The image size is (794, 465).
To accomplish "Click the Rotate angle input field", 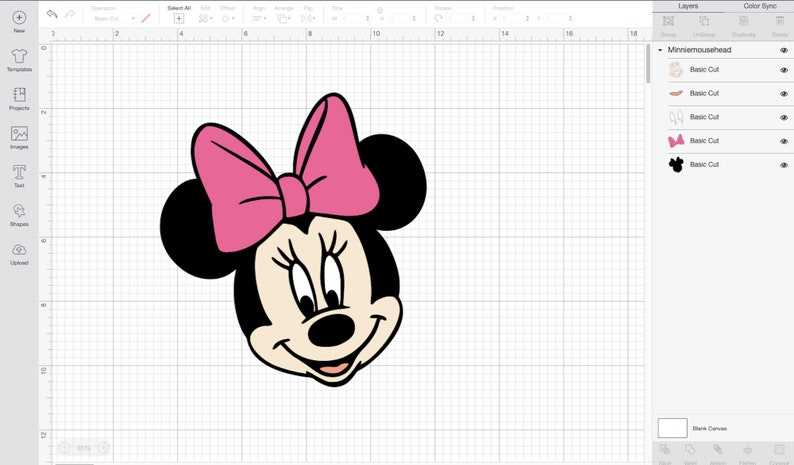I will [x=462, y=18].
